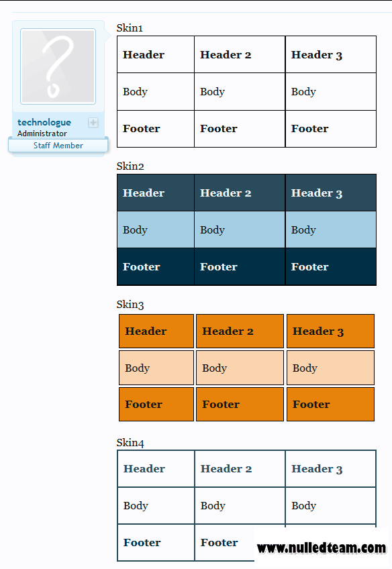Select the Skin1 Header 2 cell
Image resolution: width=392 pixels, height=569 pixels.
(x=240, y=54)
